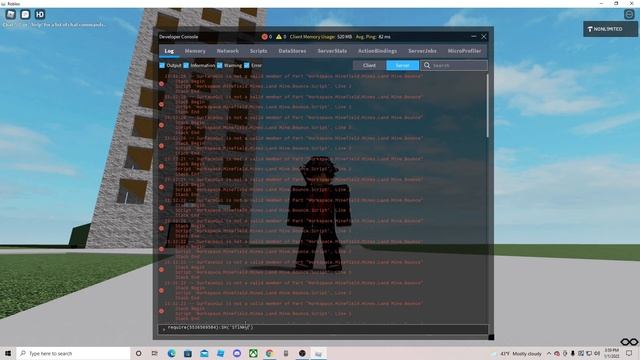Switch to the Network tab
640x360 pixels.
point(228,51)
